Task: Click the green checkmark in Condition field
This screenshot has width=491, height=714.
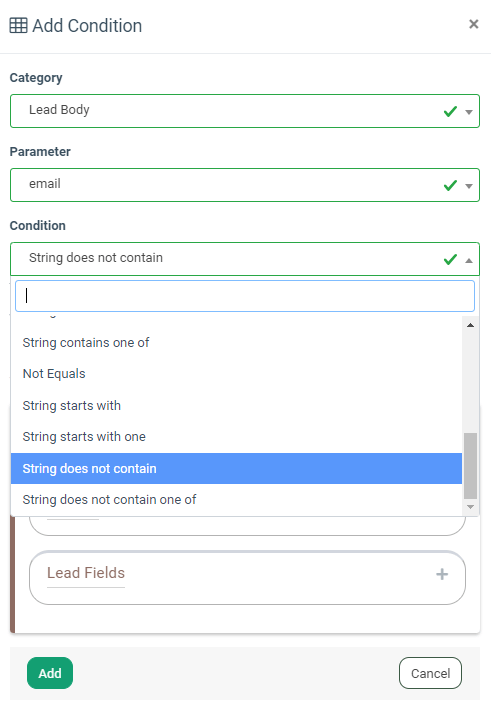Action: pos(450,260)
